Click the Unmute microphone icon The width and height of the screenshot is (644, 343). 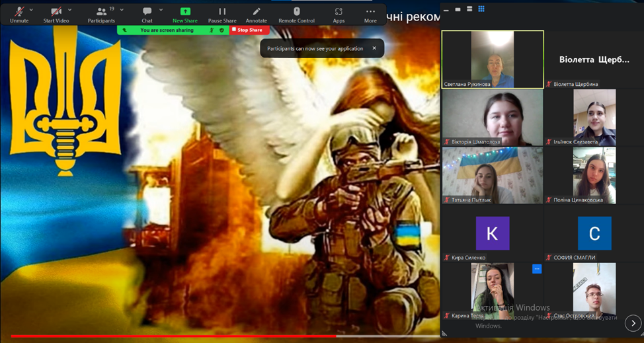[19, 11]
